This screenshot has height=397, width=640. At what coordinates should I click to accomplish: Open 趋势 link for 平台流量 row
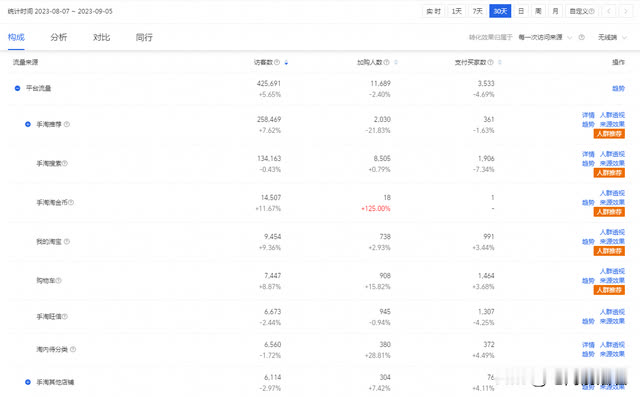618,88
